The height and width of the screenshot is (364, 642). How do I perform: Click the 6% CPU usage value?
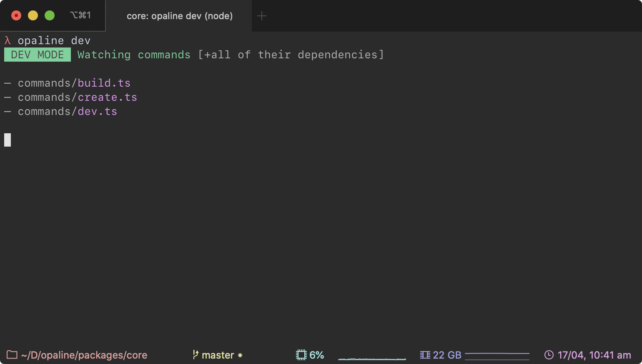[316, 355]
